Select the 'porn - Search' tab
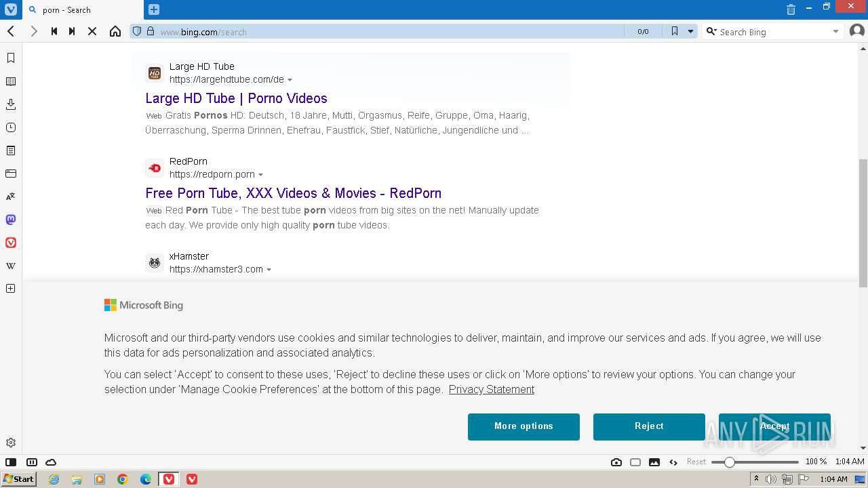Image resolution: width=868 pixels, height=488 pixels. [83, 9]
